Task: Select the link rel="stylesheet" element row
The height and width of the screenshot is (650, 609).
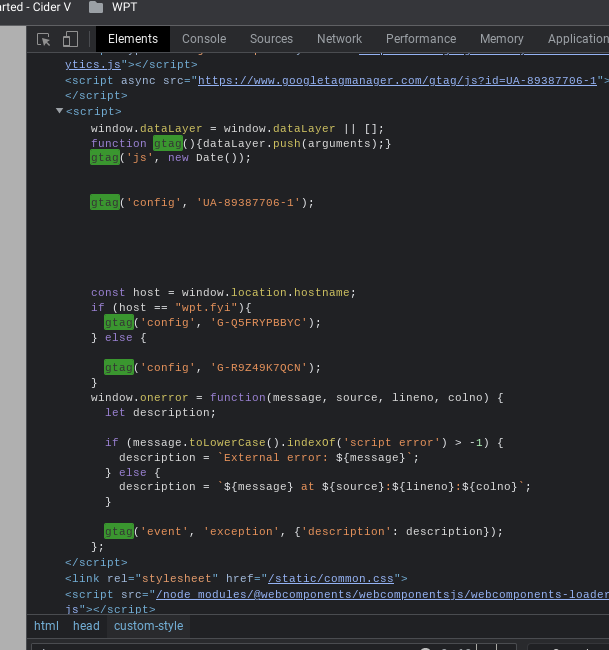Action: (236, 578)
